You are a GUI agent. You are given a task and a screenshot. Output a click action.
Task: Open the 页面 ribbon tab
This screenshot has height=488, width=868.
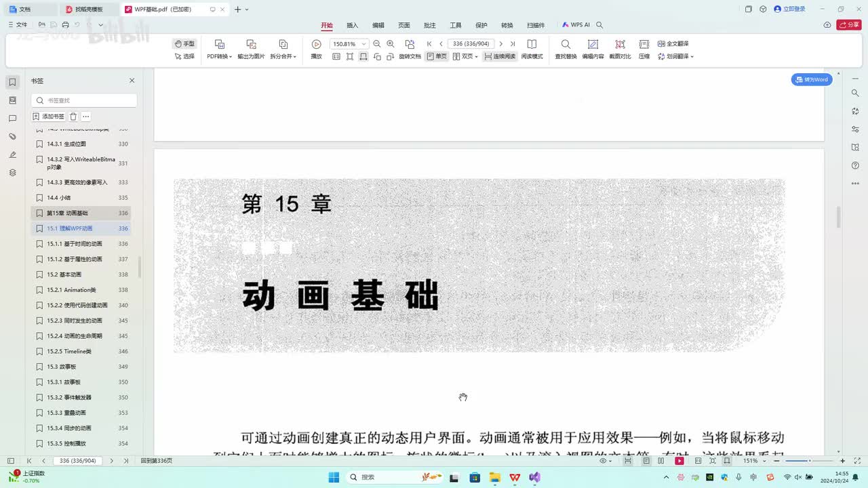click(x=404, y=25)
